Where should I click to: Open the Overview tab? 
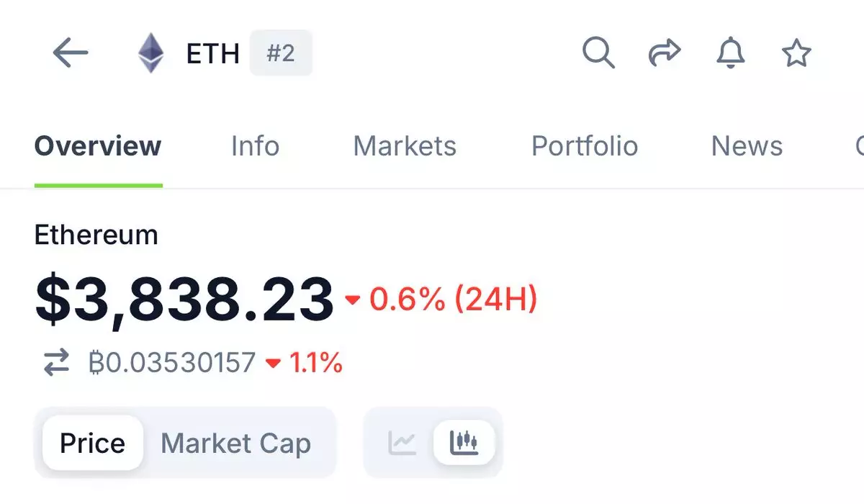pos(98,146)
